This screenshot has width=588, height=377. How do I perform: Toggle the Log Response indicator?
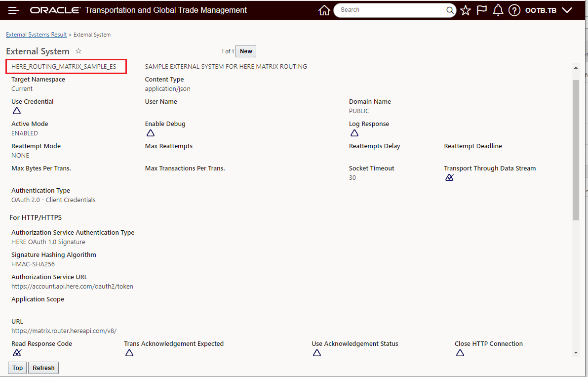[354, 133]
